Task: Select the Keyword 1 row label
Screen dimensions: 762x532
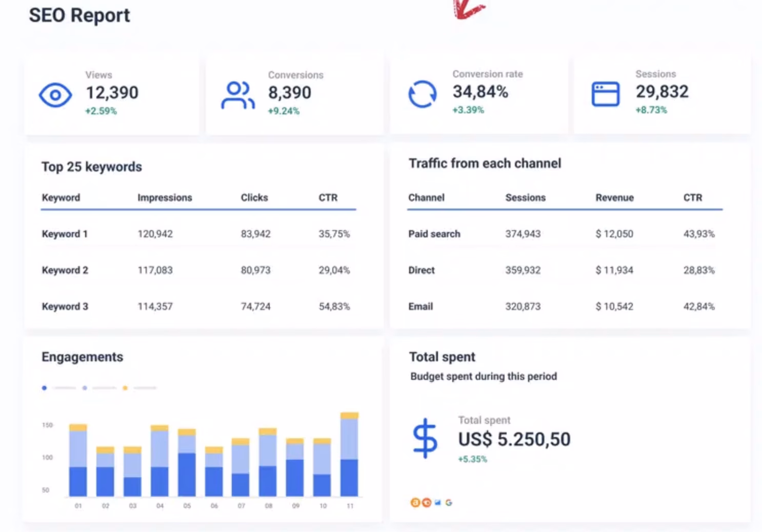Action: pyautogui.click(x=65, y=234)
